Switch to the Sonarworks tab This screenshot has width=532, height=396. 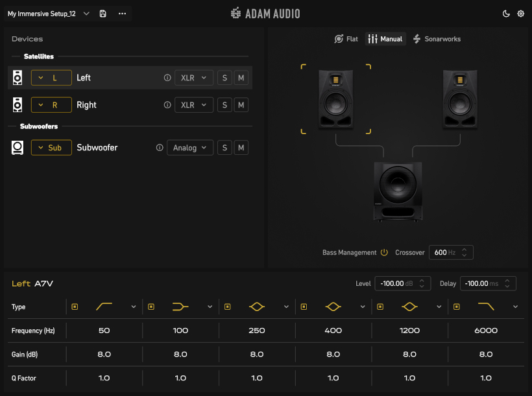tap(437, 39)
